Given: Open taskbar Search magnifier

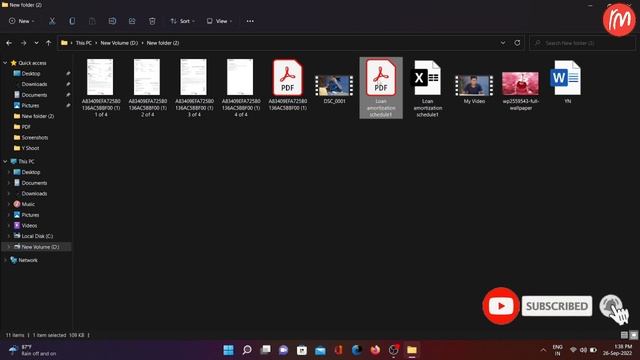Looking at the screenshot, I should pyautogui.click(x=247, y=350).
